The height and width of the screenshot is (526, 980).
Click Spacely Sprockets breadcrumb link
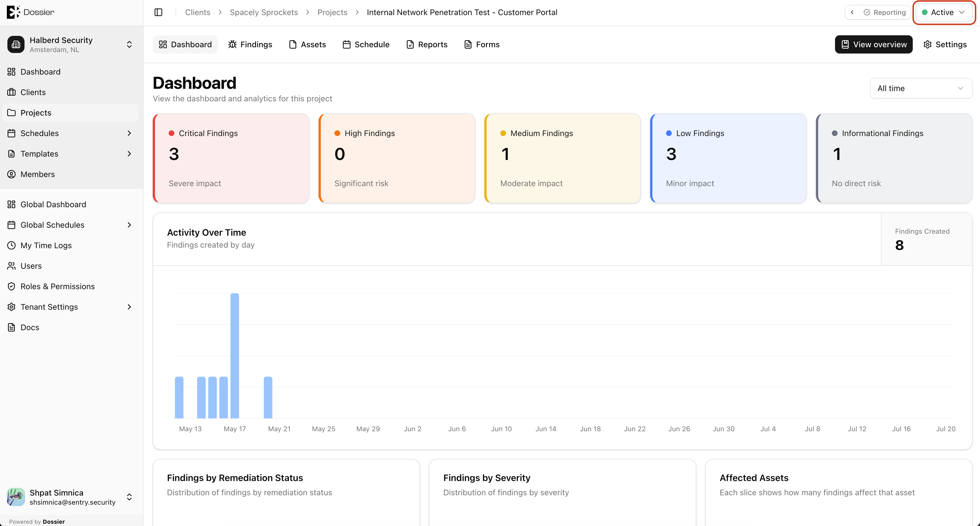264,12
